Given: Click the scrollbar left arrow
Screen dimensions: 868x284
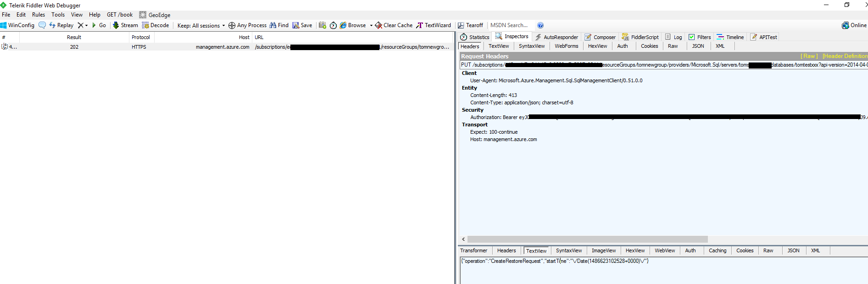Looking at the screenshot, I should click(463, 239).
